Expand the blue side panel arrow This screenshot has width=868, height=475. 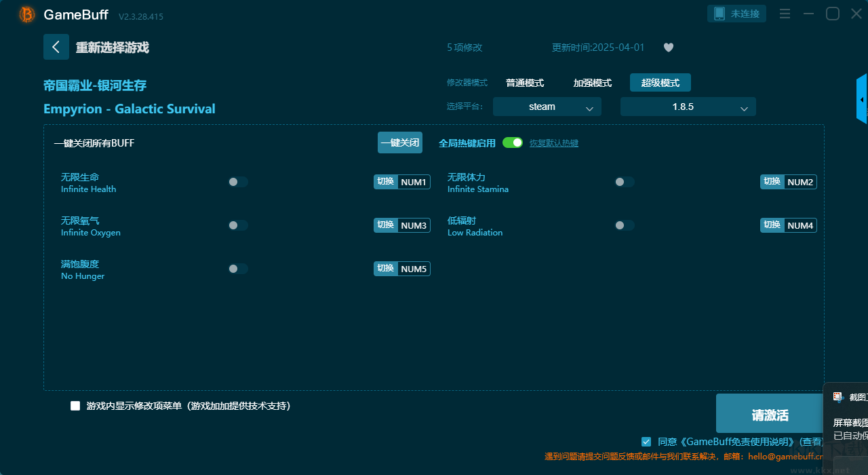coord(862,99)
